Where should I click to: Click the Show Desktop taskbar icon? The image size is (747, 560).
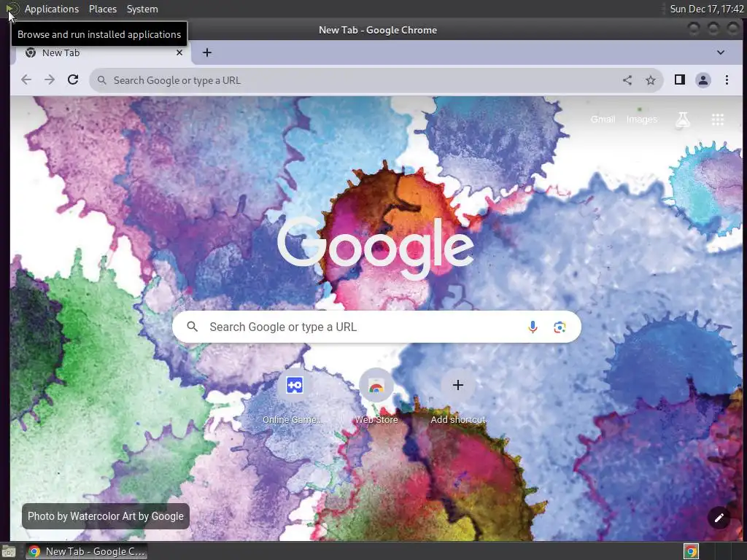9,551
